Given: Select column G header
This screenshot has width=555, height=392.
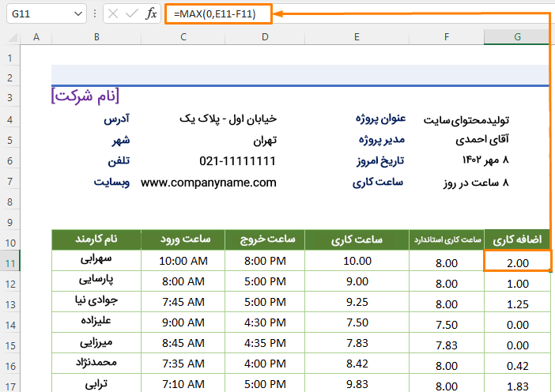Looking at the screenshot, I should click(x=517, y=37).
